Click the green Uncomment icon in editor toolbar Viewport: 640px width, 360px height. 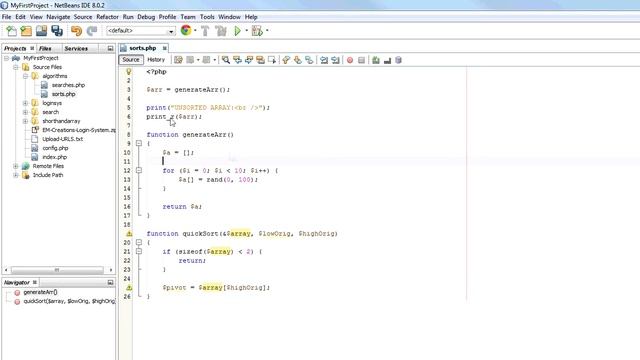376,60
